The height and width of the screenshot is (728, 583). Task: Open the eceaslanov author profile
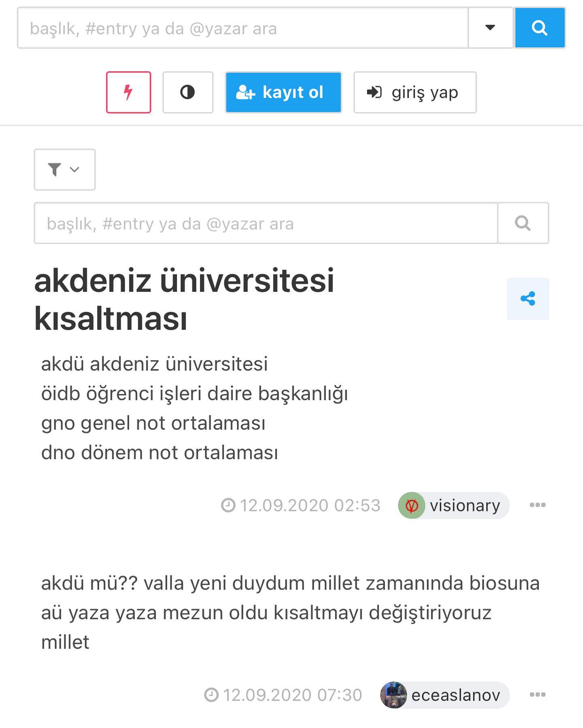456,695
